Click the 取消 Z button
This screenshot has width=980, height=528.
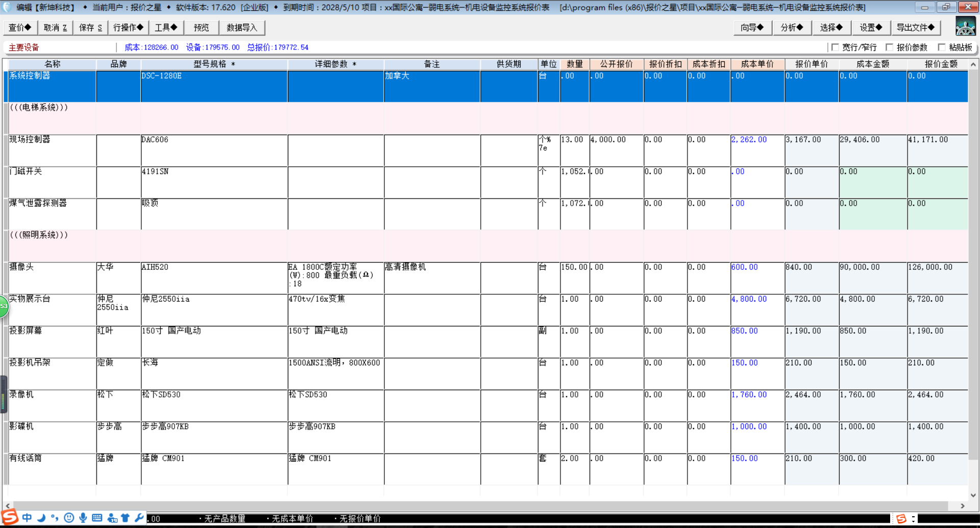tap(56, 28)
